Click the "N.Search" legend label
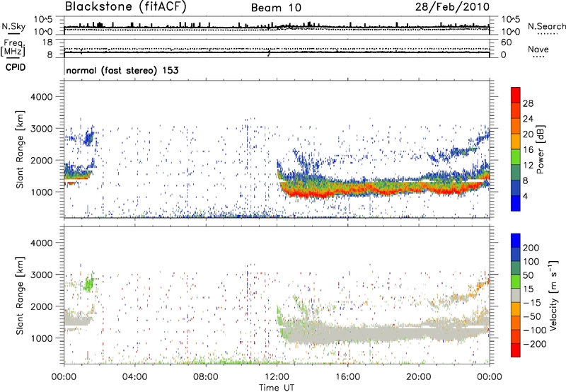The width and height of the screenshot is (566, 392). coord(546,26)
